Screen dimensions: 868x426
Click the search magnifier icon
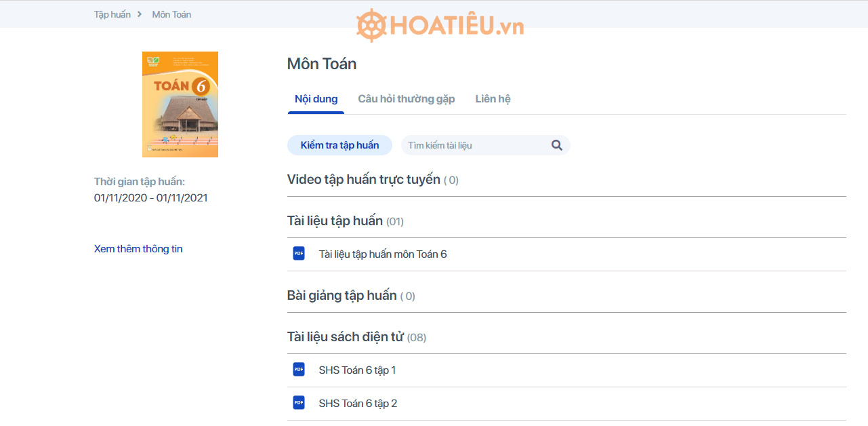pos(556,144)
